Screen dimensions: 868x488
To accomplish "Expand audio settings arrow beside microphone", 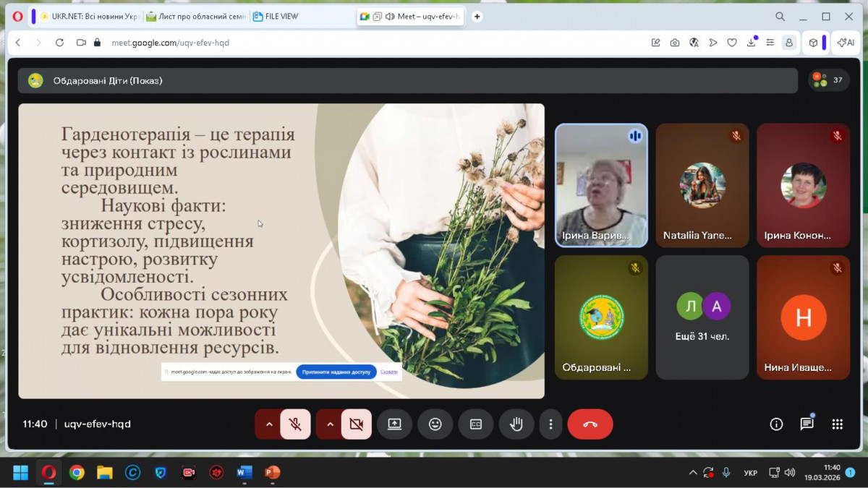I will point(269,424).
